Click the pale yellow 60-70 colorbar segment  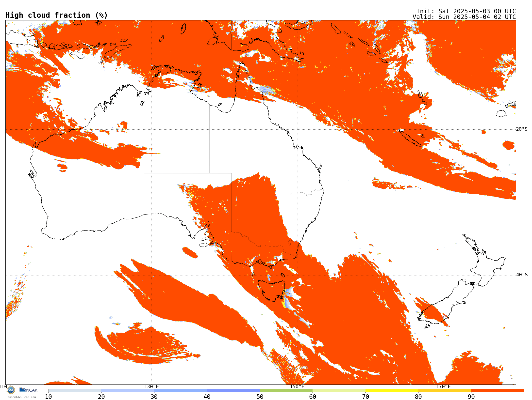tap(339, 391)
